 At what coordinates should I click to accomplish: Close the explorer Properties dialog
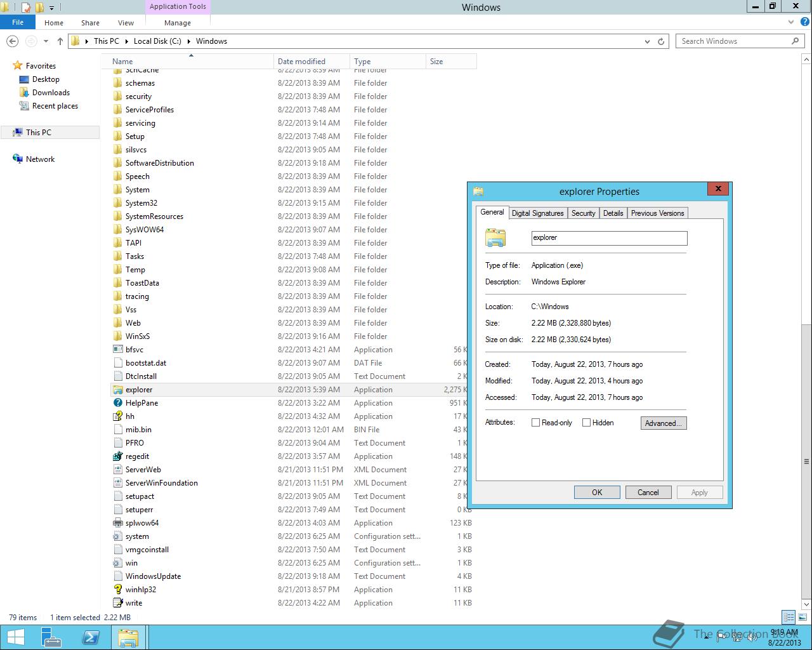pyautogui.click(x=718, y=189)
